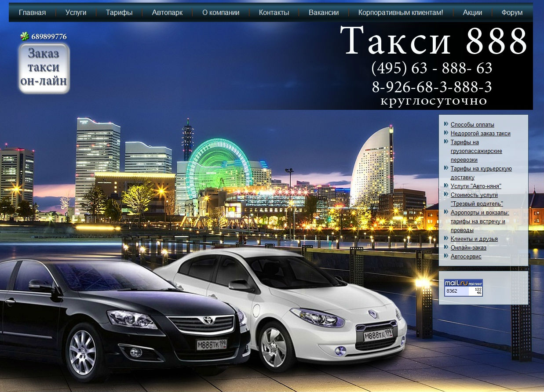Click the arrow icon beside "Способы оплаты"

tap(446, 124)
